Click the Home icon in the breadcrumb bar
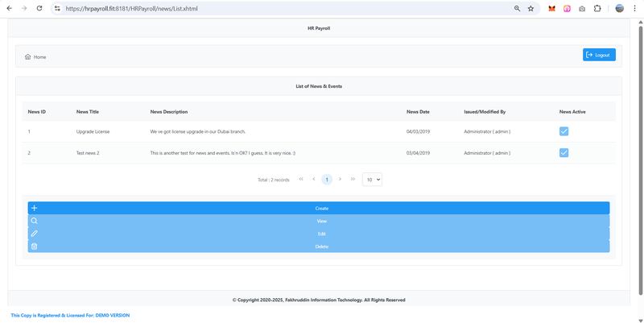The height and width of the screenshot is (323, 644). 28,57
